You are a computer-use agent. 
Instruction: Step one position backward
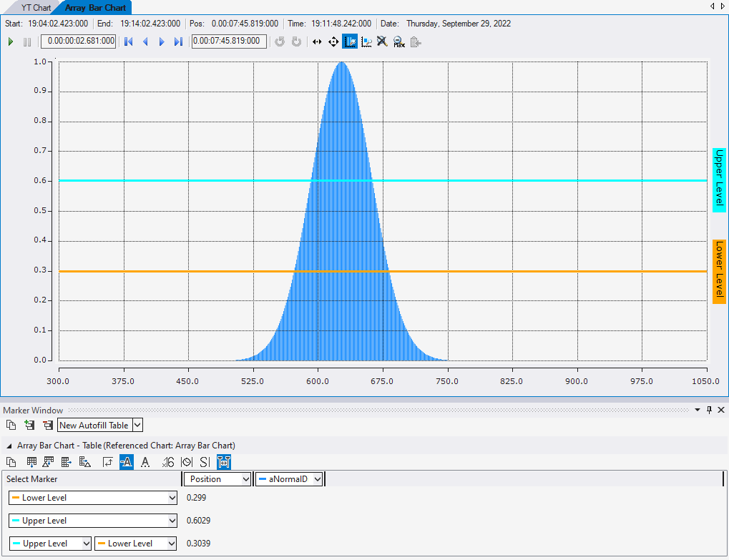[145, 41]
